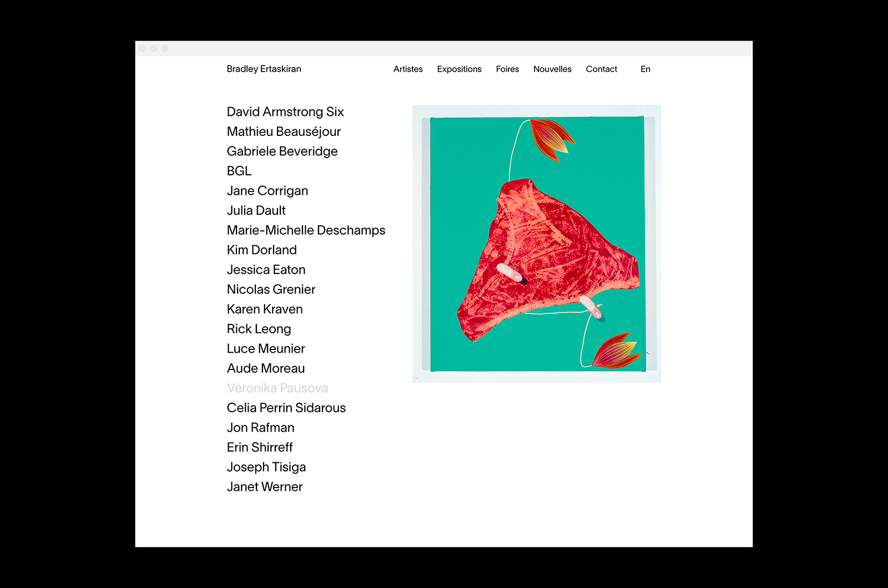Open Janet Werner's artist page
888x588 pixels.
[265, 486]
